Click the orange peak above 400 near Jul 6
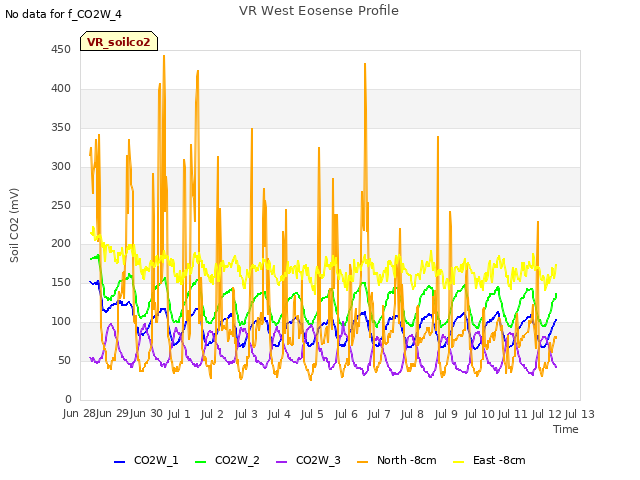 tap(365, 64)
